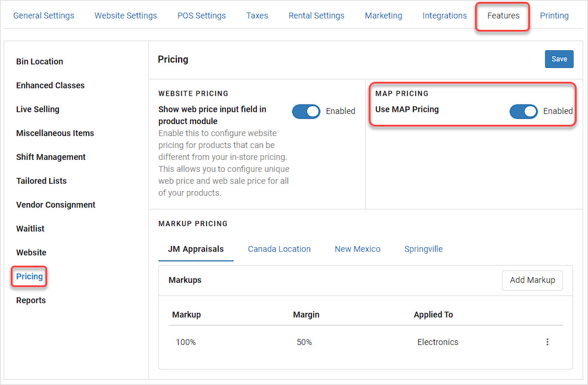
Task: Open the New Mexico location tab
Action: pos(357,249)
